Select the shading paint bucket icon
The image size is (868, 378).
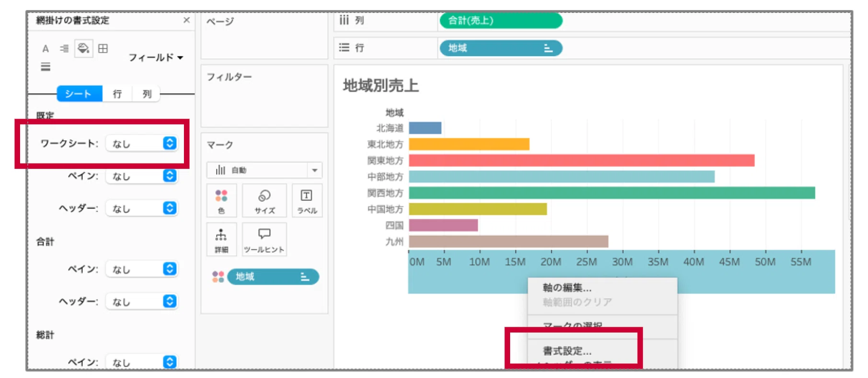(83, 48)
